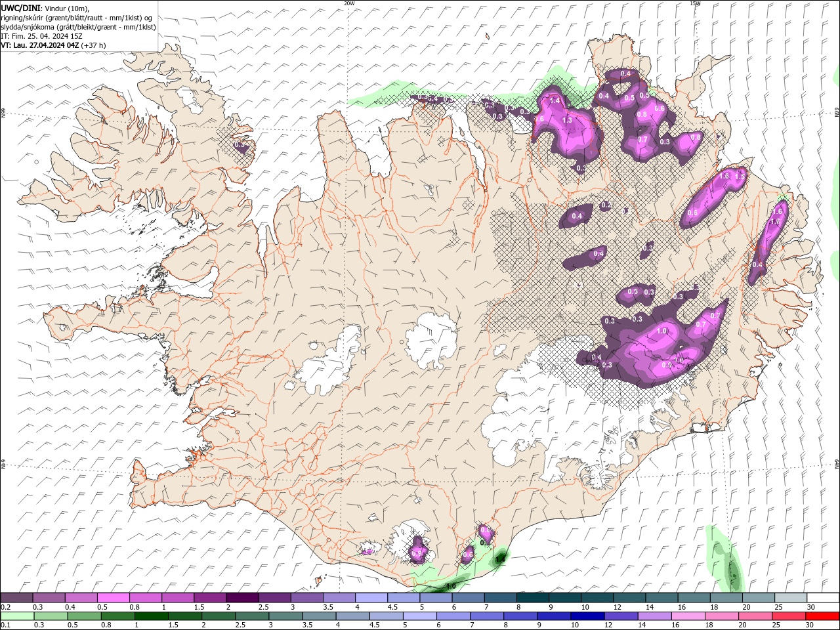Image resolution: width=840 pixels, height=630 pixels.
Task: Click the pale green 0.1 rain swatch
Action: point(17,616)
